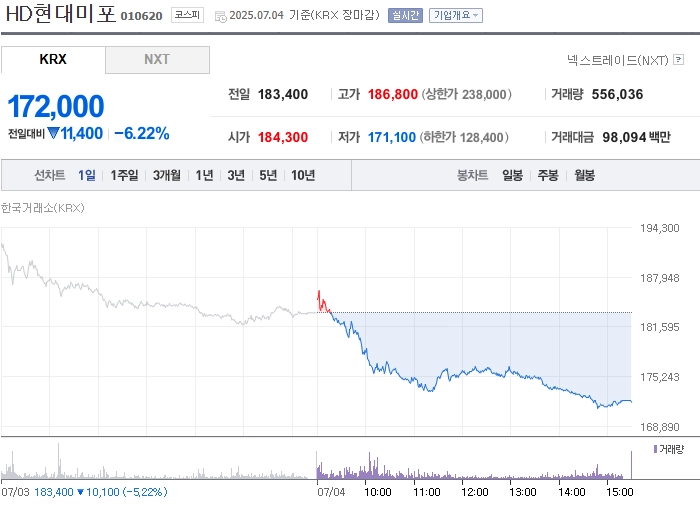
Task: Click the 175,243 y-axis label
Action: click(x=659, y=377)
